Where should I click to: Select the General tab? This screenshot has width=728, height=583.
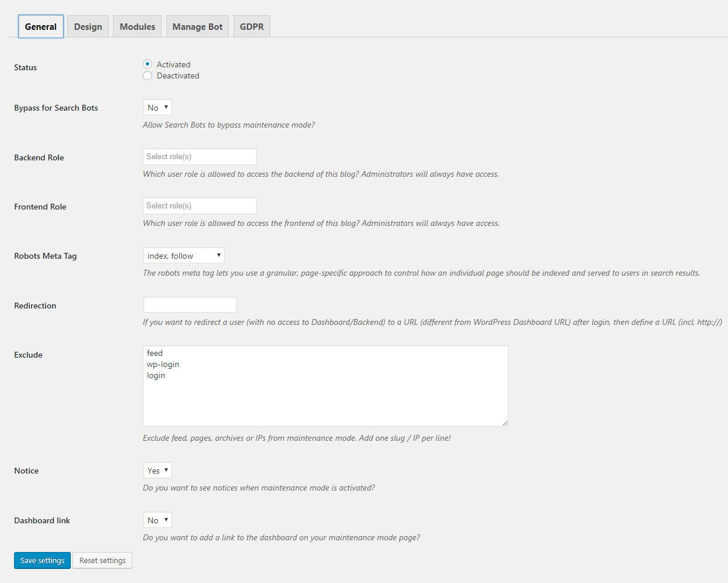40,26
